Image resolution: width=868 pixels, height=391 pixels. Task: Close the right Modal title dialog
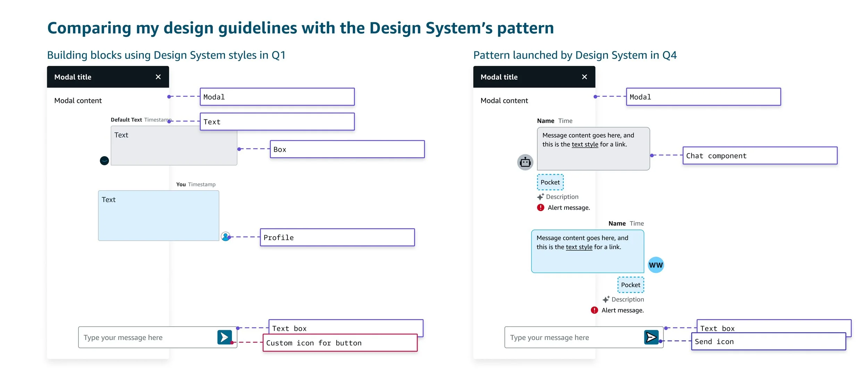584,77
